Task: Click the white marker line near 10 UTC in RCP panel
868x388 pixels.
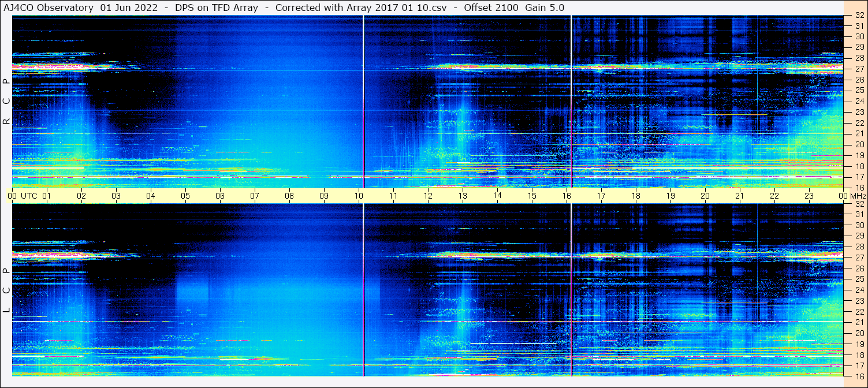Action: pos(363,102)
